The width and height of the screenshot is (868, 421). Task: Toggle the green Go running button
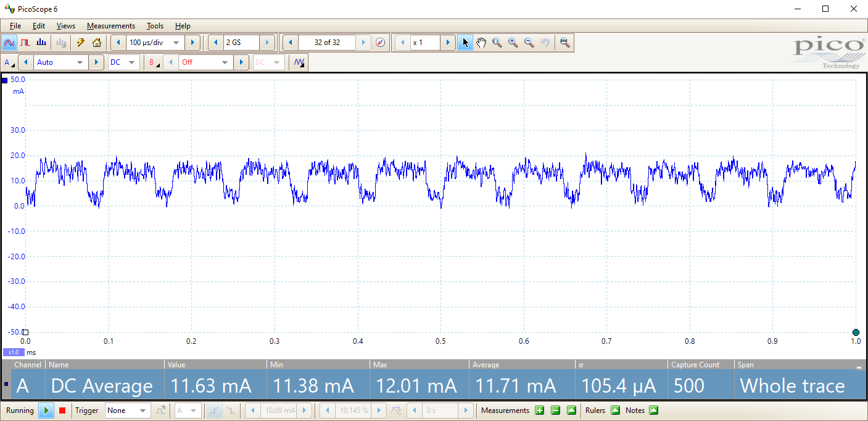(x=46, y=411)
